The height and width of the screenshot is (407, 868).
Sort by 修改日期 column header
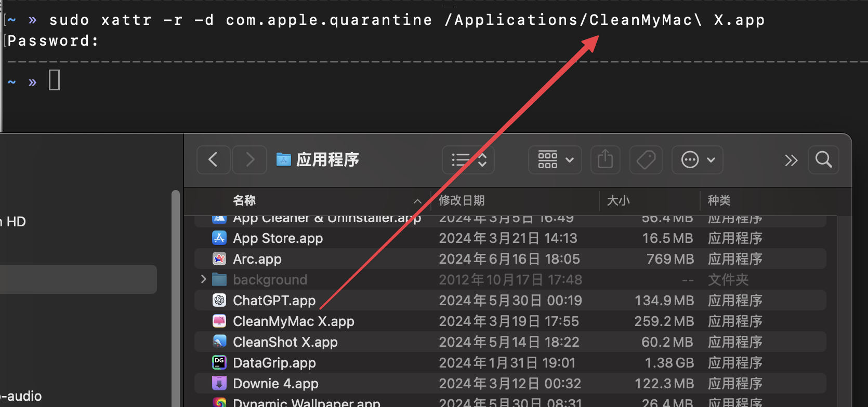pyautogui.click(x=462, y=200)
